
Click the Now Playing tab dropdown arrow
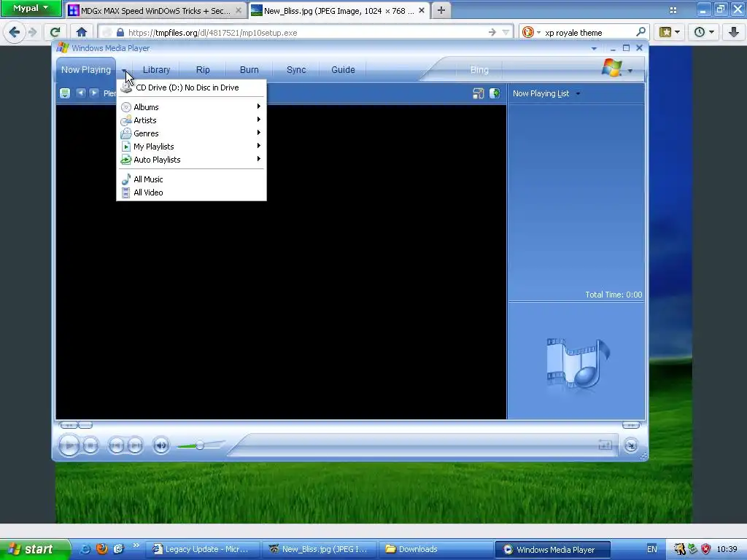[x=124, y=70]
